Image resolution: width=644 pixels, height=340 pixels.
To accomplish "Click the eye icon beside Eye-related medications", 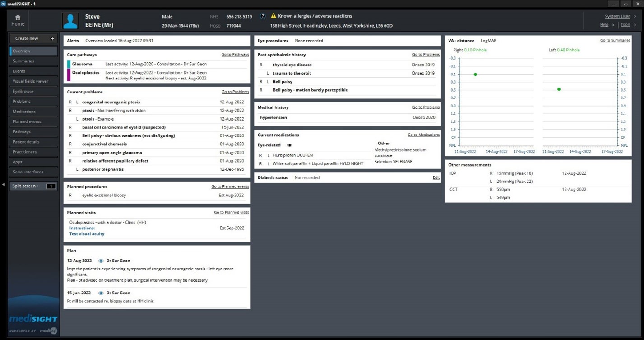I will coord(290,145).
